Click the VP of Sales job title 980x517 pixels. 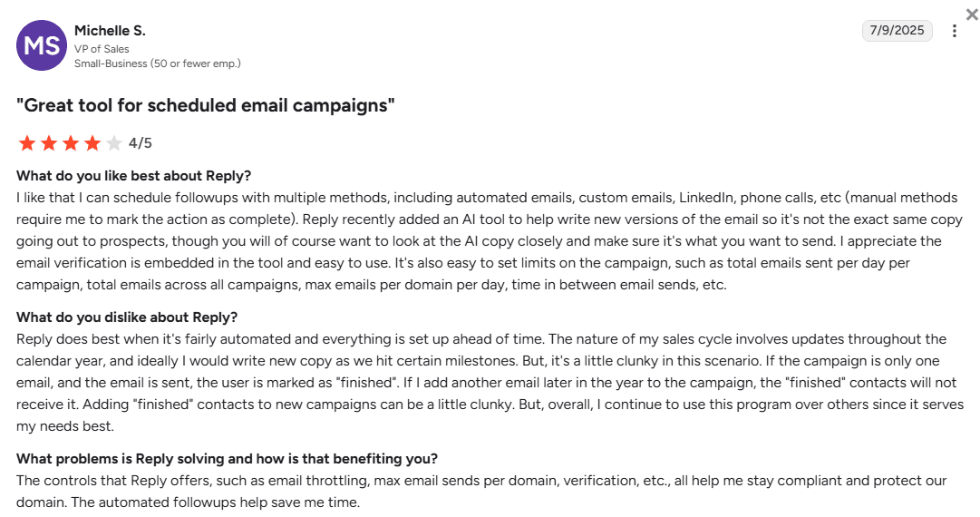coord(102,49)
